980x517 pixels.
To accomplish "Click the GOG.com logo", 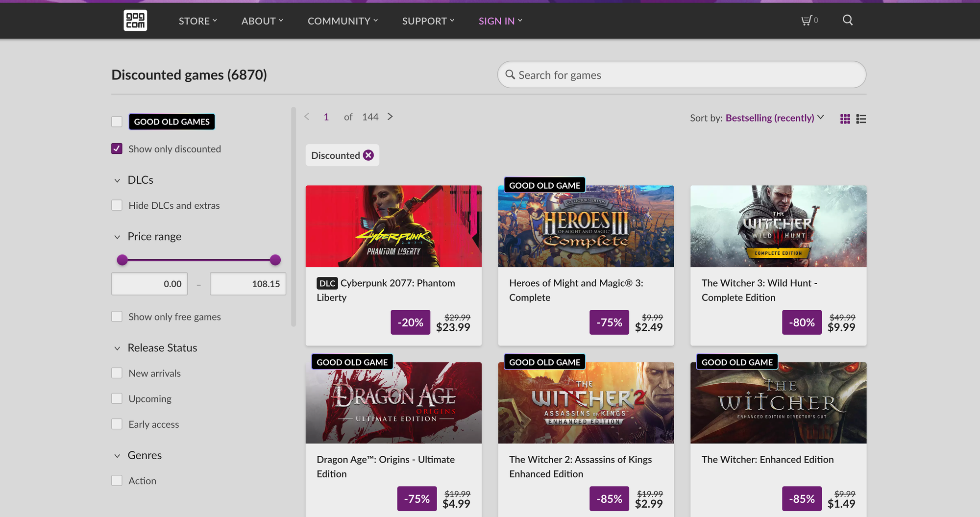I will [x=135, y=21].
